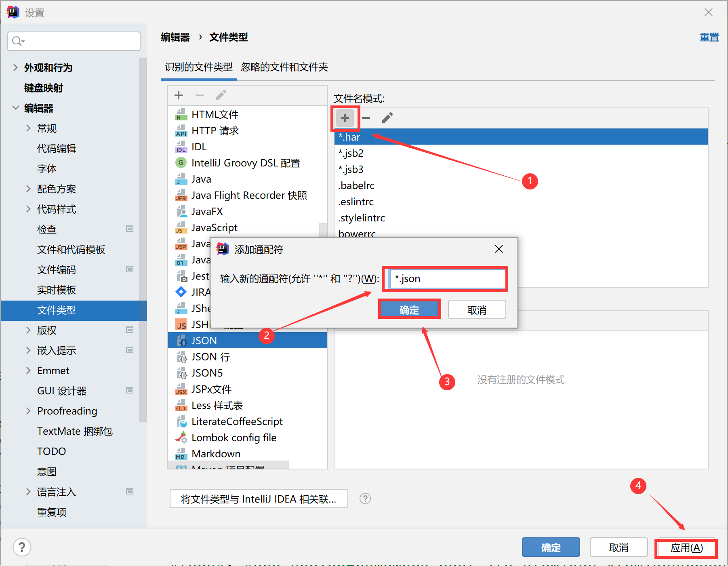This screenshot has height=566, width=728.
Task: Click the HTML file type icon
Action: [181, 115]
